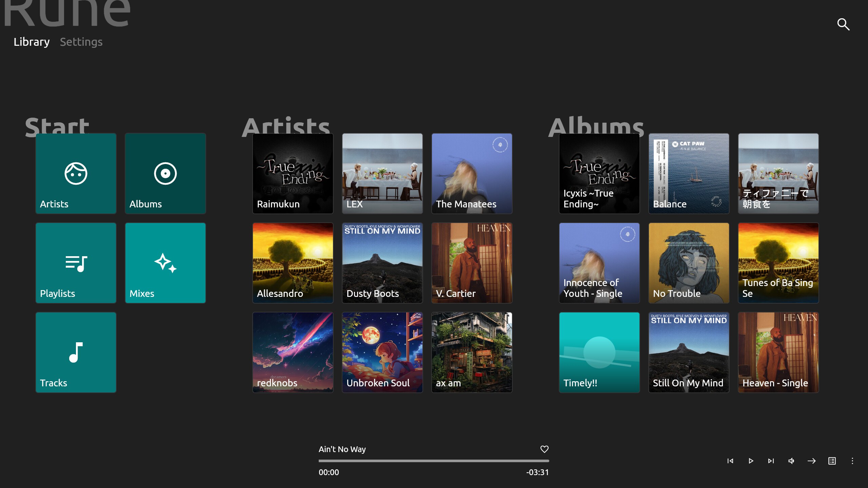Open the Tracks tile

76,352
